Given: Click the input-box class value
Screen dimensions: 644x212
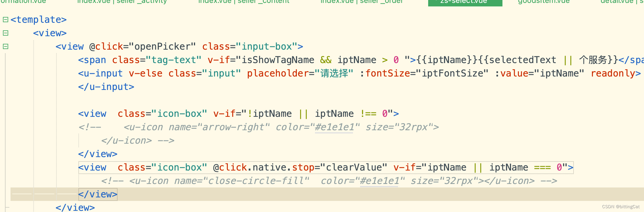Looking at the screenshot, I should click(266, 46).
